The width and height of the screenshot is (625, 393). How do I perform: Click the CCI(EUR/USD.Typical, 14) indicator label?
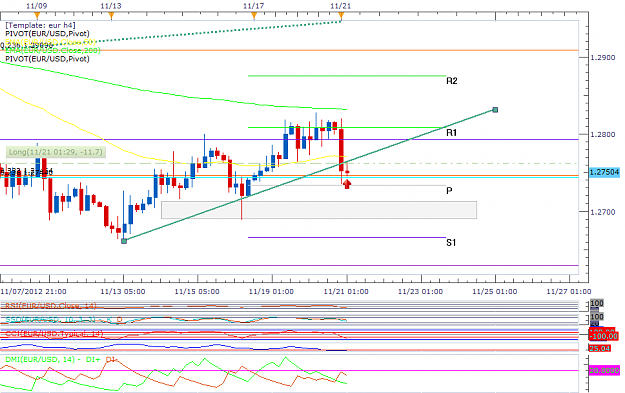coord(54,333)
